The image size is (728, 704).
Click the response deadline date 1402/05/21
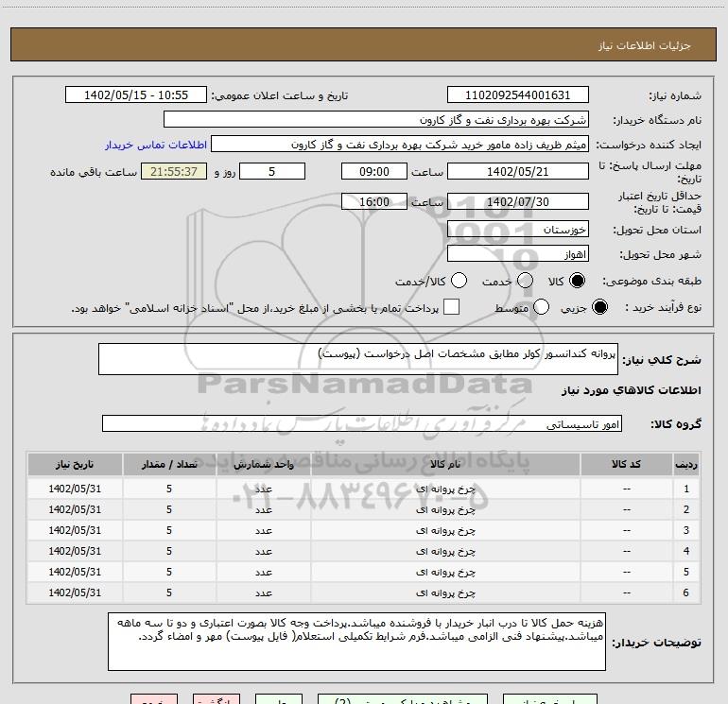pos(518,172)
